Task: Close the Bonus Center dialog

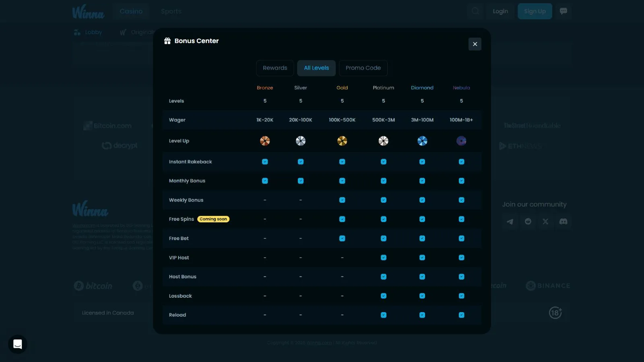Action: click(475, 44)
